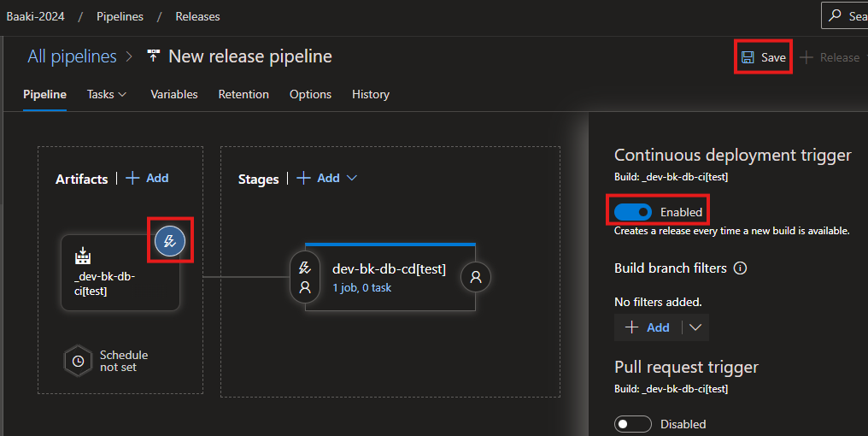868x436 pixels.
Task: Open the Options tab
Action: (311, 94)
